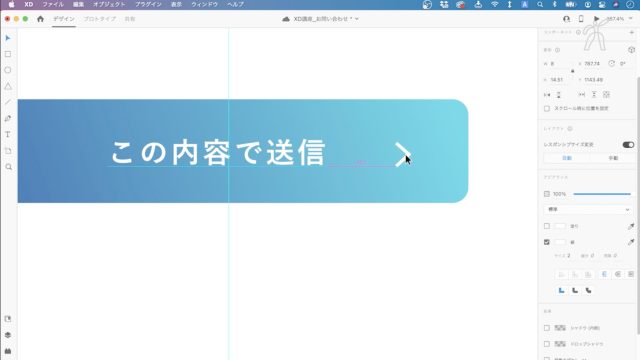Pick border color with eyedropper
Viewport: 640px width, 360px height.
(x=631, y=242)
